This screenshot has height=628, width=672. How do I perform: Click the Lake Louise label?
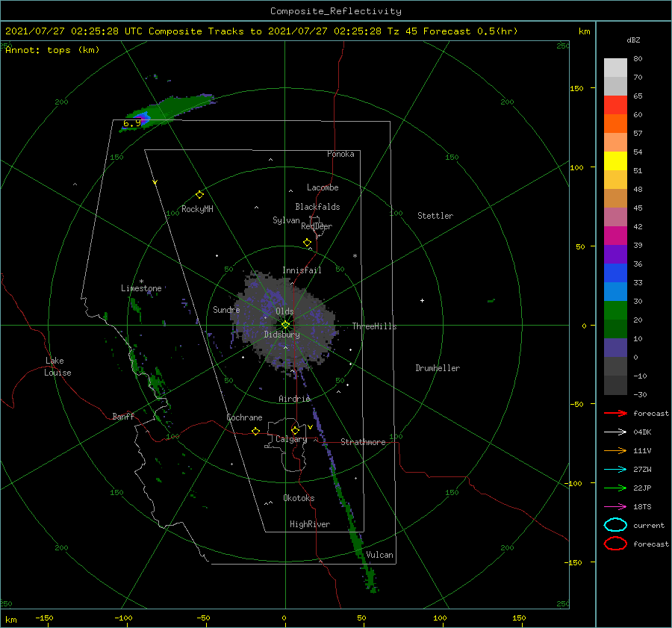(57, 367)
